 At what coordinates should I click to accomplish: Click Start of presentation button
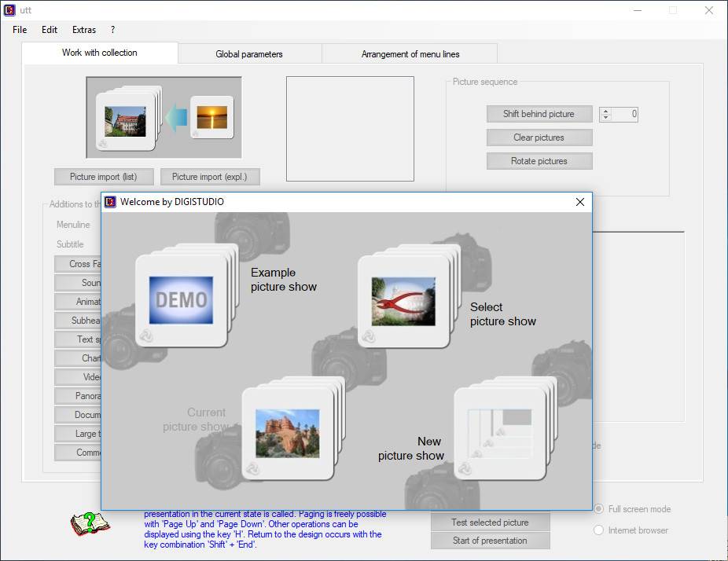pyautogui.click(x=490, y=541)
